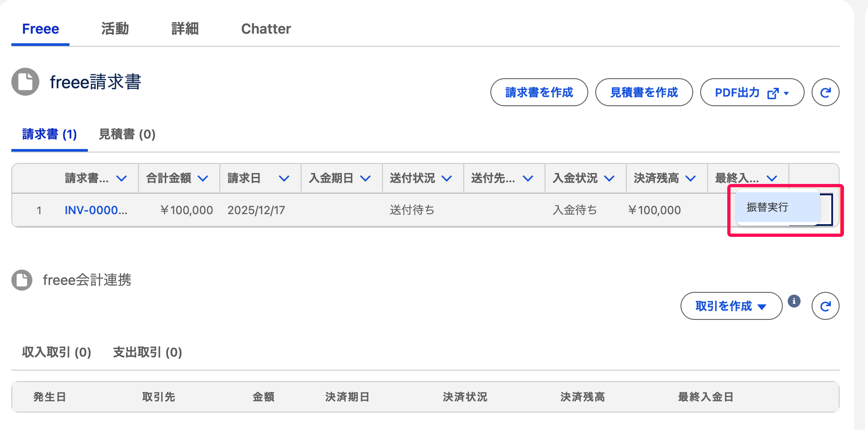Image resolution: width=868 pixels, height=430 pixels.
Task: Open the 請求書番号 column sort menu
Action: point(122,178)
